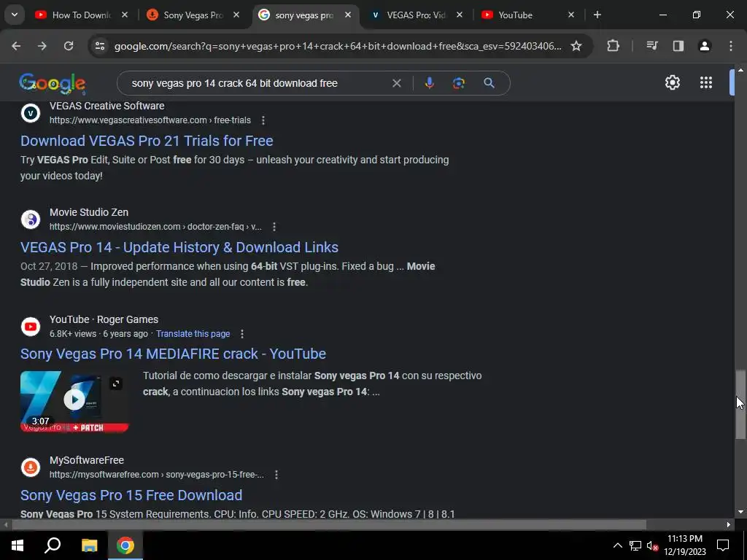Image resolution: width=747 pixels, height=560 pixels.
Task: Submit search with magnifier icon
Action: pyautogui.click(x=489, y=83)
